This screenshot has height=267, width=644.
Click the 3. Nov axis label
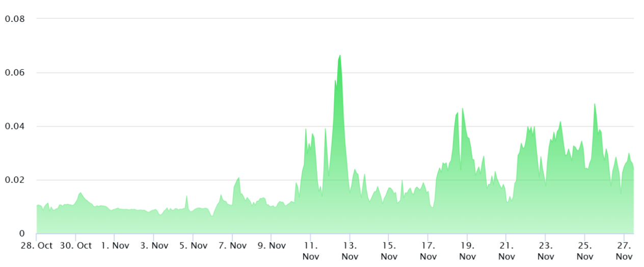153,246
